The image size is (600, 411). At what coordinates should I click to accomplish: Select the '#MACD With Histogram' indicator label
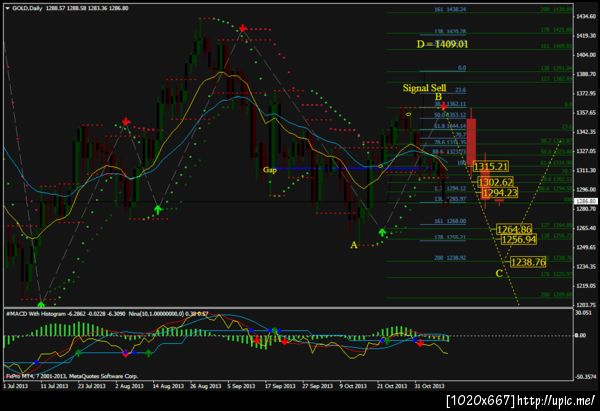tap(36, 314)
